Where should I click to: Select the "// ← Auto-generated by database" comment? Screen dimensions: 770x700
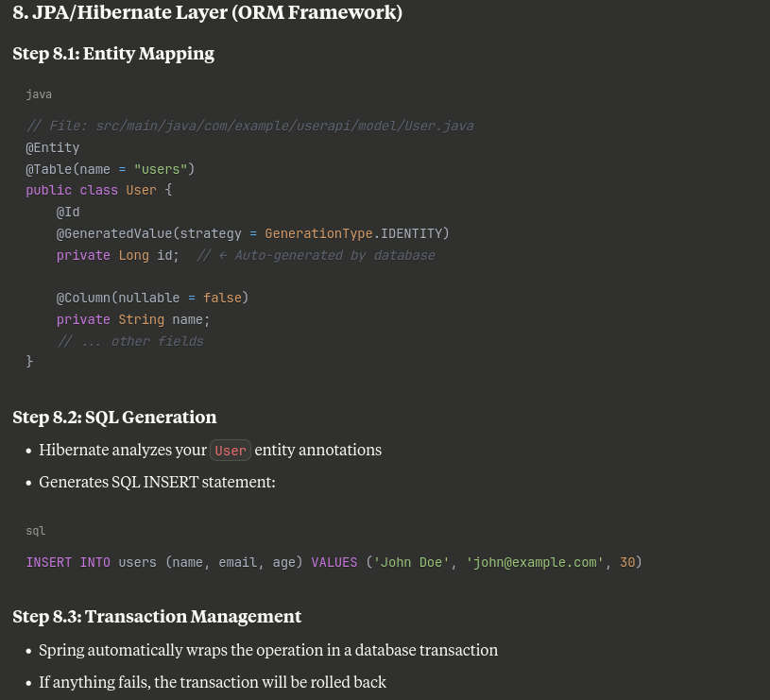pos(316,255)
